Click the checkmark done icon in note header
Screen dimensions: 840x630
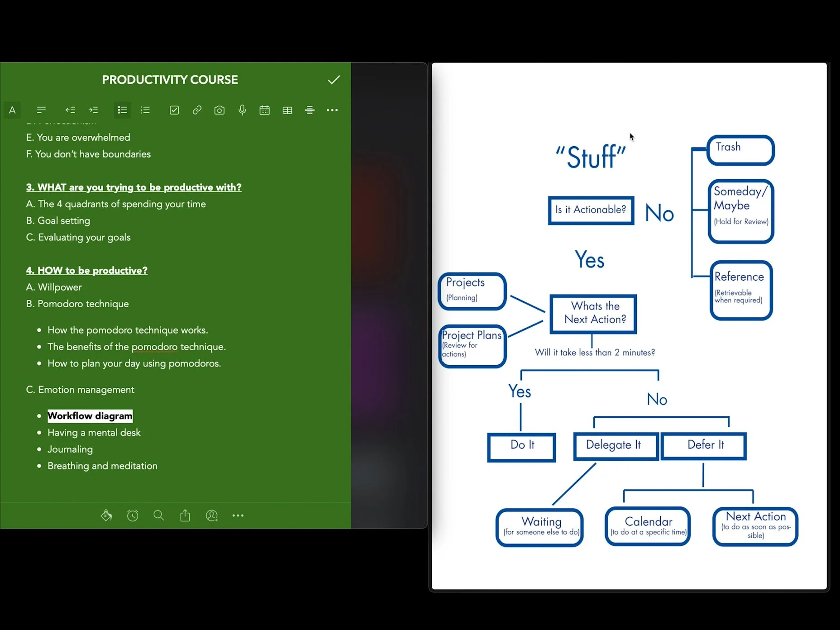click(334, 80)
